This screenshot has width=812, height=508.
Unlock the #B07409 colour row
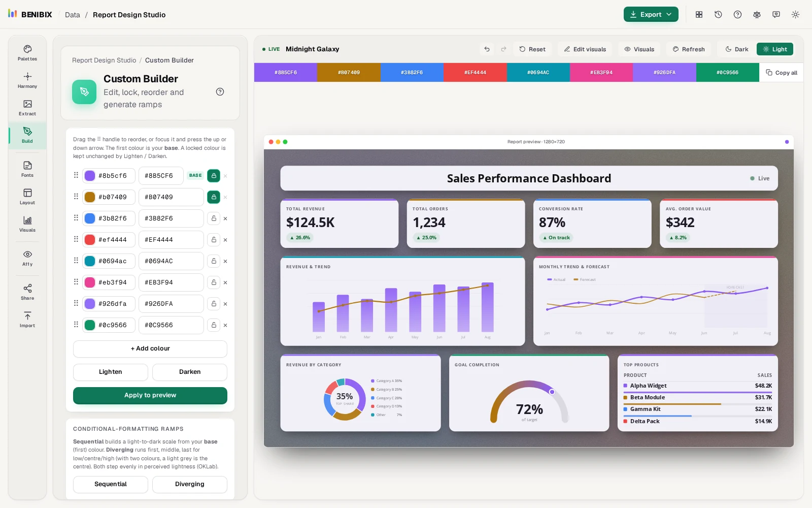(214, 197)
